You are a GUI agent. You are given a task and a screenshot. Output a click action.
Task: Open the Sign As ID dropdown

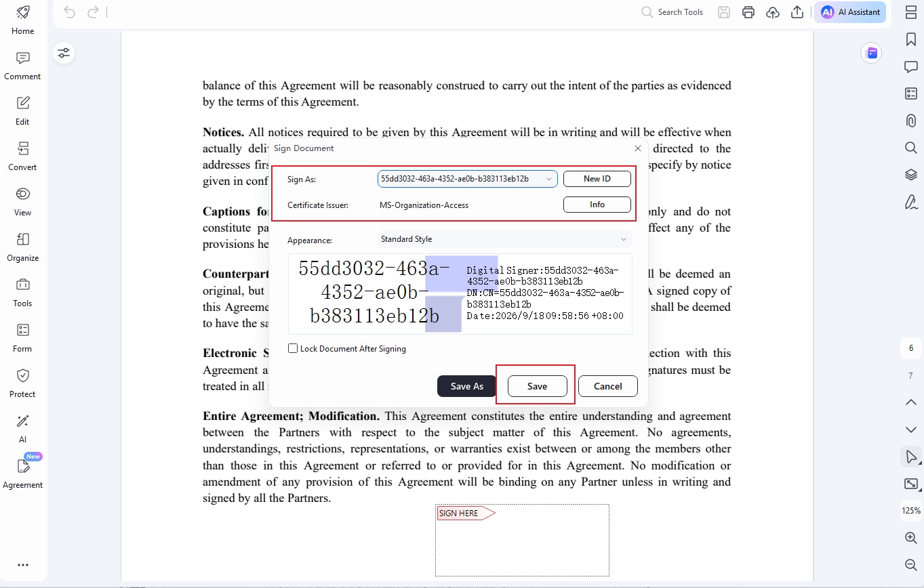click(x=468, y=179)
